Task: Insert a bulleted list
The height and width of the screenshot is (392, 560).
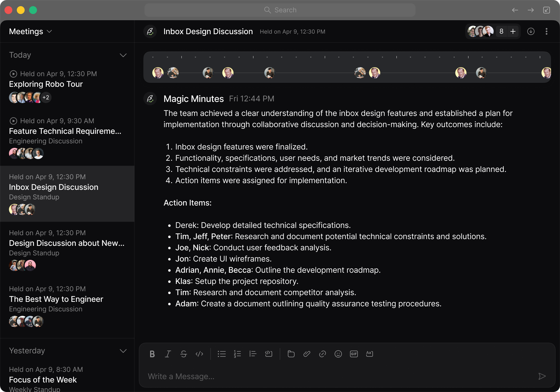Action: click(x=221, y=354)
